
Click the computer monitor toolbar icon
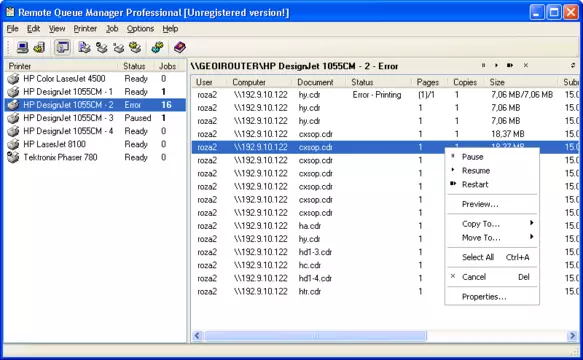[22, 47]
